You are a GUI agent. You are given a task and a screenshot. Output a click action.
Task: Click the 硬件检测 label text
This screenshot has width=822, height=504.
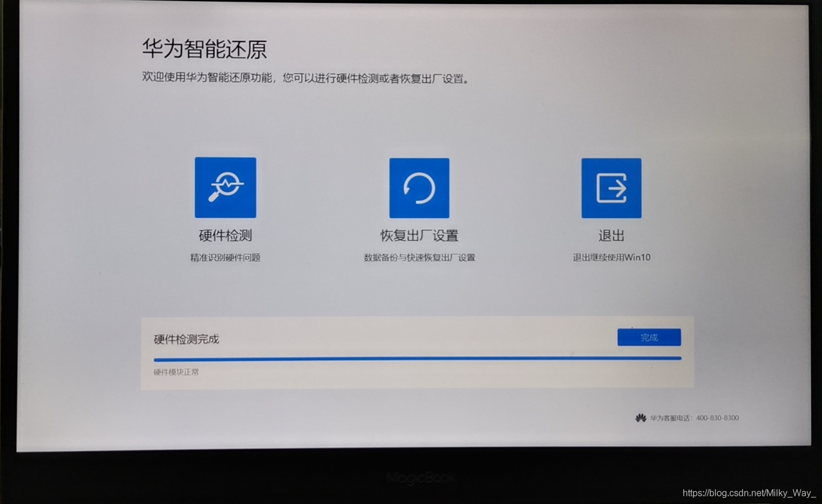(225, 235)
